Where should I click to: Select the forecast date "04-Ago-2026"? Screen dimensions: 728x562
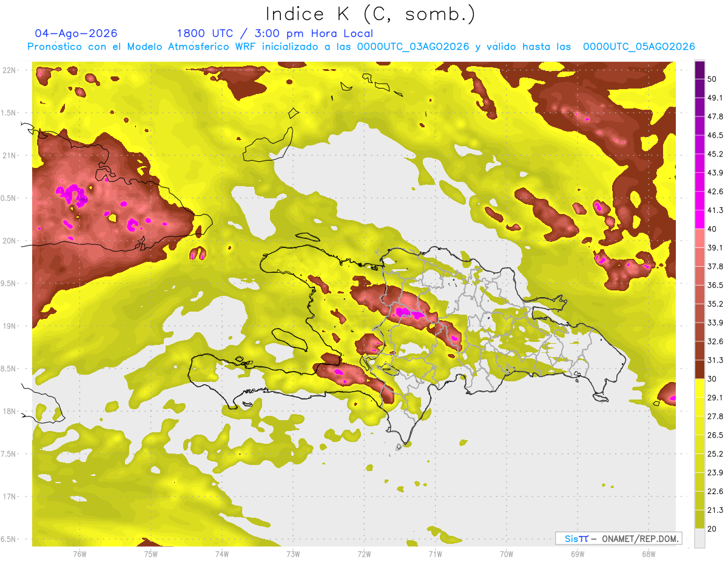[x=76, y=33]
